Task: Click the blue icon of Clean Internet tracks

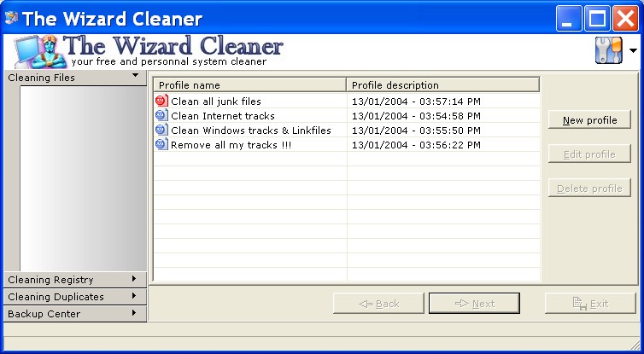Action: pyautogui.click(x=161, y=115)
